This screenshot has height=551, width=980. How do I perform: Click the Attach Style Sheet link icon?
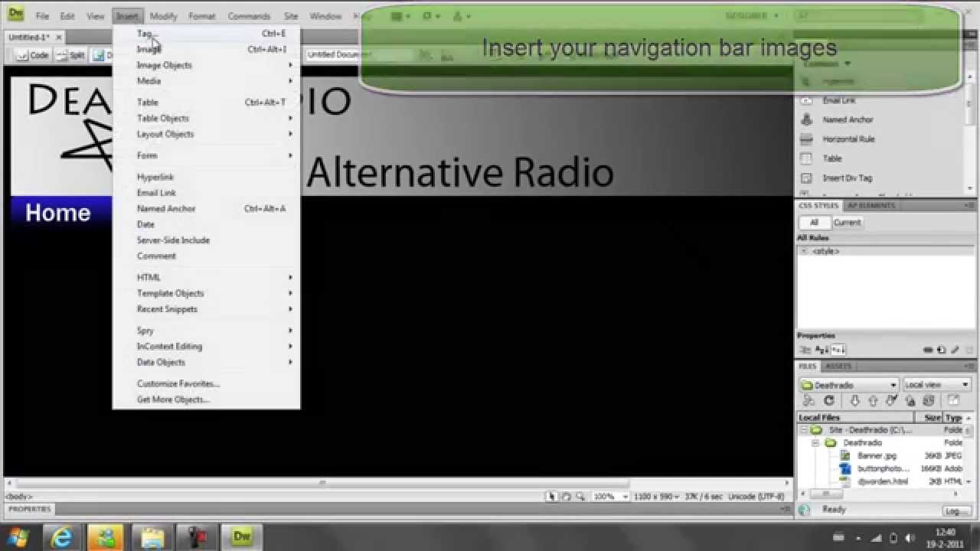pos(928,350)
